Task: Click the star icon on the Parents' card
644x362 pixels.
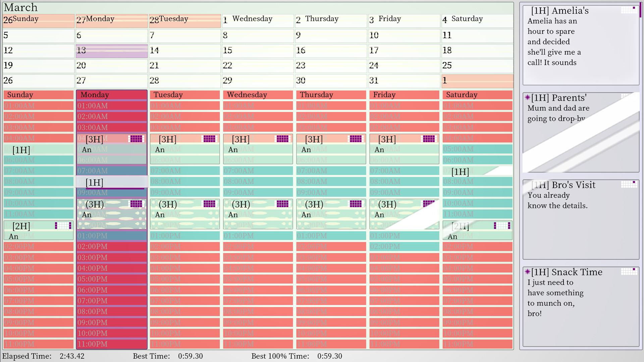Action: pos(528,98)
